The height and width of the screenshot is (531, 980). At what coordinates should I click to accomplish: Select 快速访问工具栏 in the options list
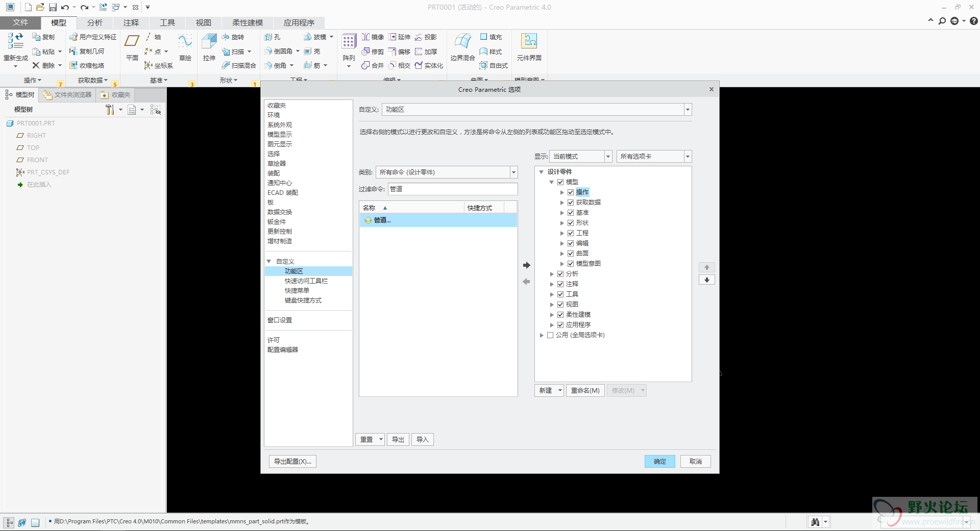[306, 281]
